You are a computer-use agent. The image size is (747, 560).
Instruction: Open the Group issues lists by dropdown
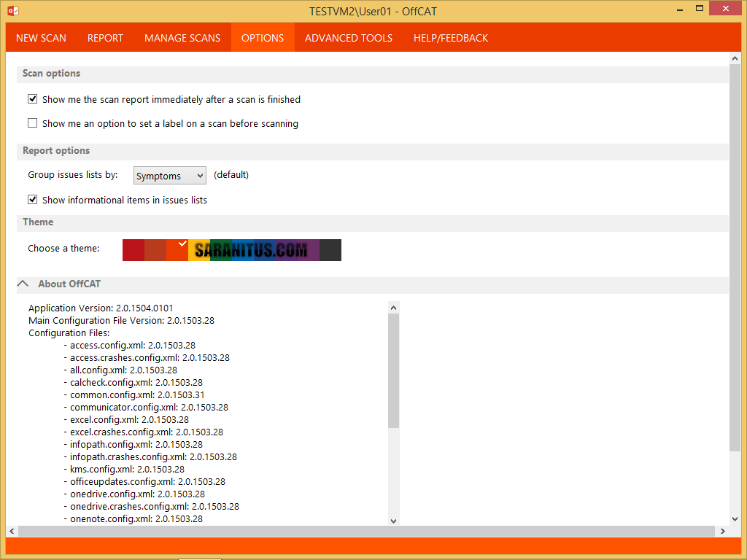169,176
